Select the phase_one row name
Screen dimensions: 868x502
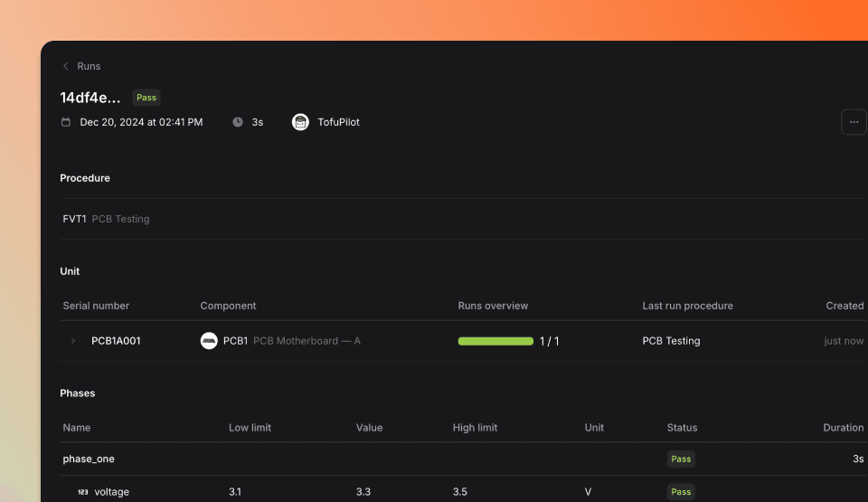pos(89,459)
